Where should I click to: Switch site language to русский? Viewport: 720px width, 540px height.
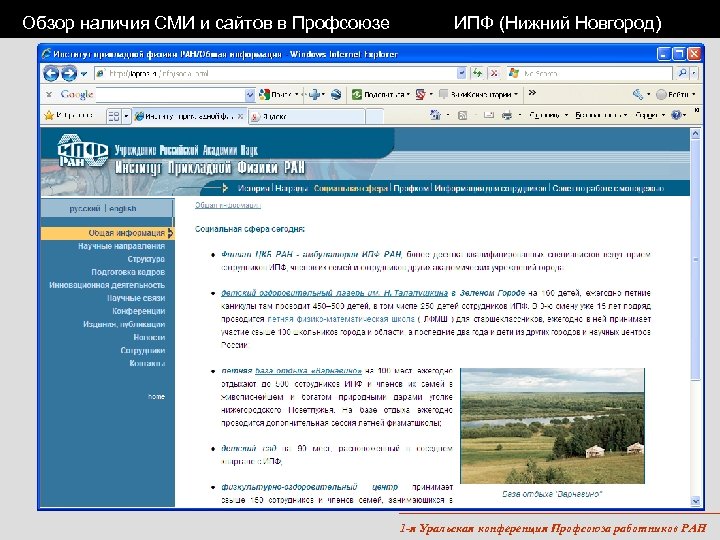[x=85, y=208]
